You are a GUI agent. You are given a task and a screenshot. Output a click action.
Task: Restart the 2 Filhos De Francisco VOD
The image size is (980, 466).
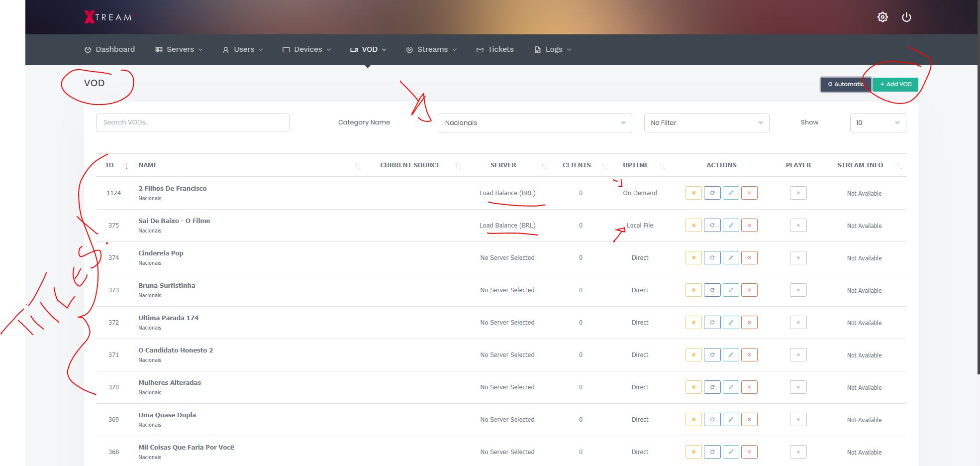[712, 193]
